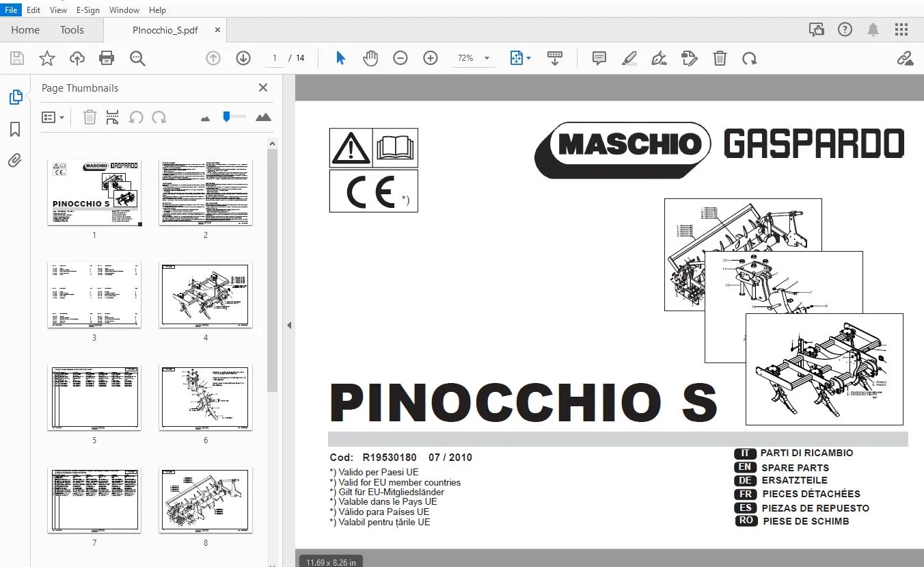Close the PInocchio_S.pdf tab

point(217,30)
